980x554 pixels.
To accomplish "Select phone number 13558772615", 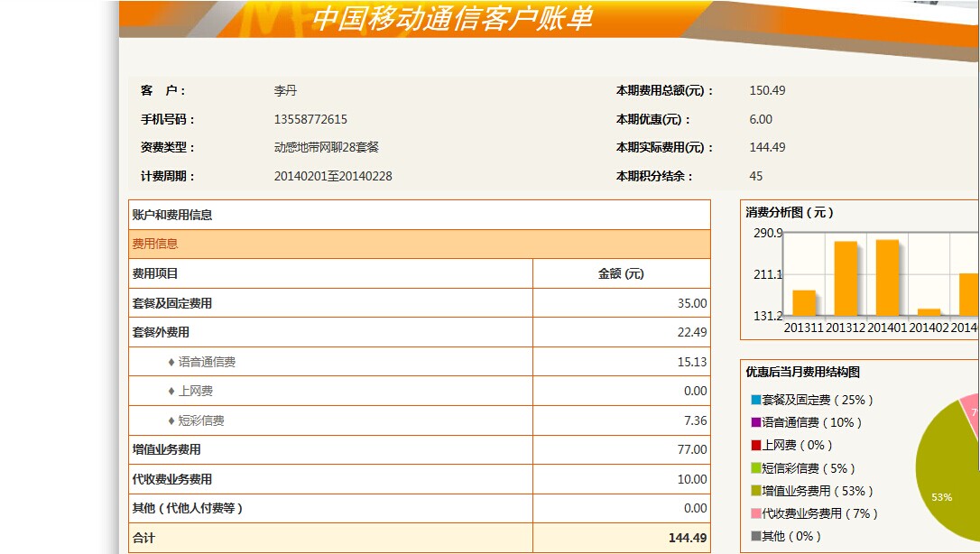I will [x=310, y=119].
